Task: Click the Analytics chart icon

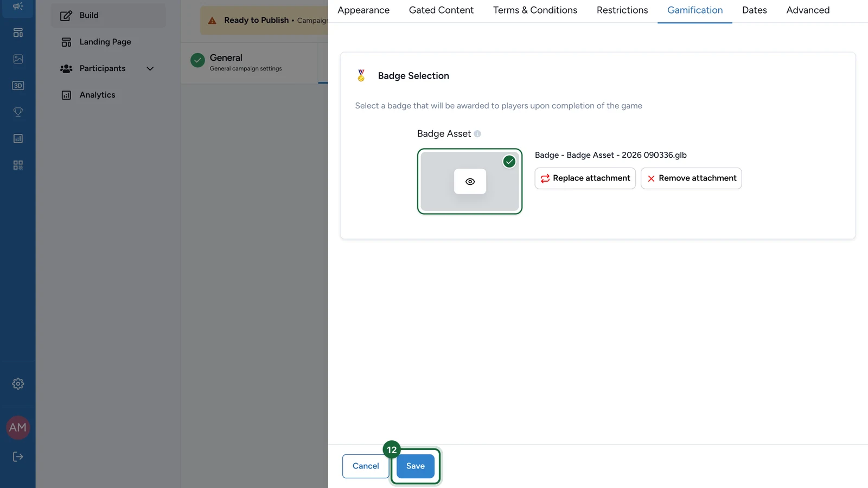Action: click(66, 95)
